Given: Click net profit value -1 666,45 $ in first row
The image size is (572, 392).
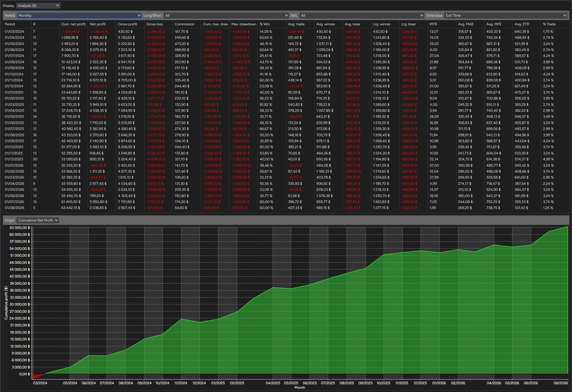Looking at the screenshot, I should tap(99, 32).
